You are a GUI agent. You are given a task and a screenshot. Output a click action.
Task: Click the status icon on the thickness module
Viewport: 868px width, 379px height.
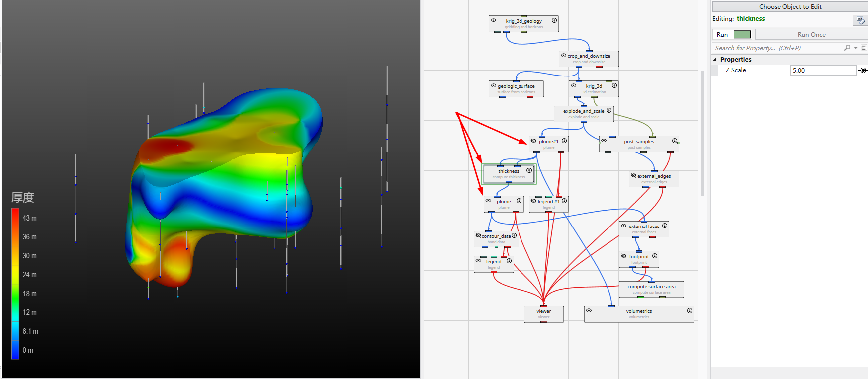point(529,171)
